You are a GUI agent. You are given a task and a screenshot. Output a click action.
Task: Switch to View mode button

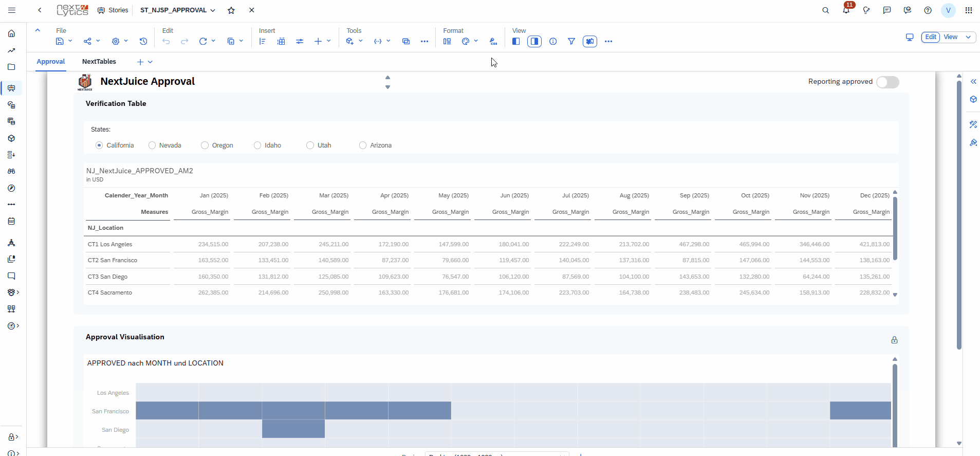[x=951, y=37]
